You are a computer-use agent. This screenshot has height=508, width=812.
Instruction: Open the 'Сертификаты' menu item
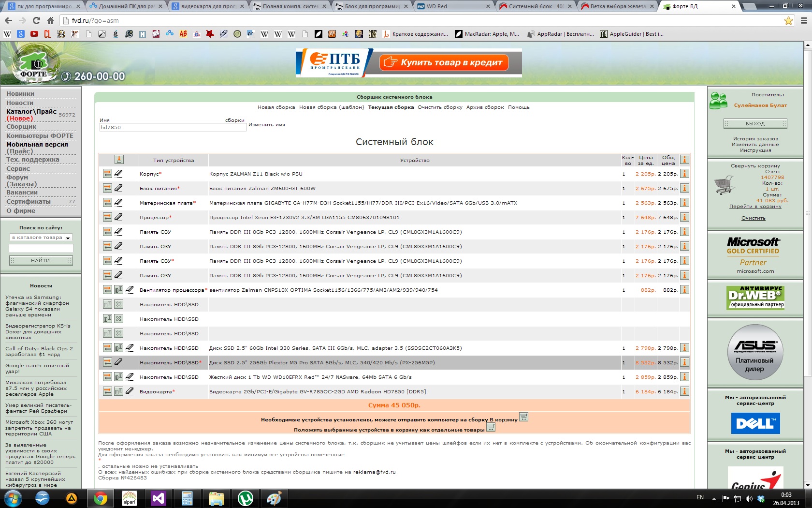tap(29, 201)
